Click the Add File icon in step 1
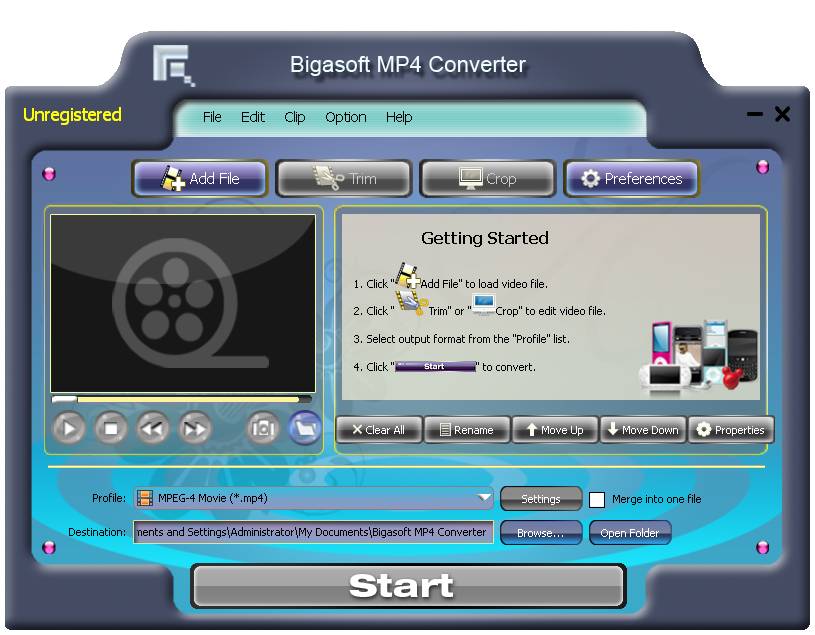 408,276
